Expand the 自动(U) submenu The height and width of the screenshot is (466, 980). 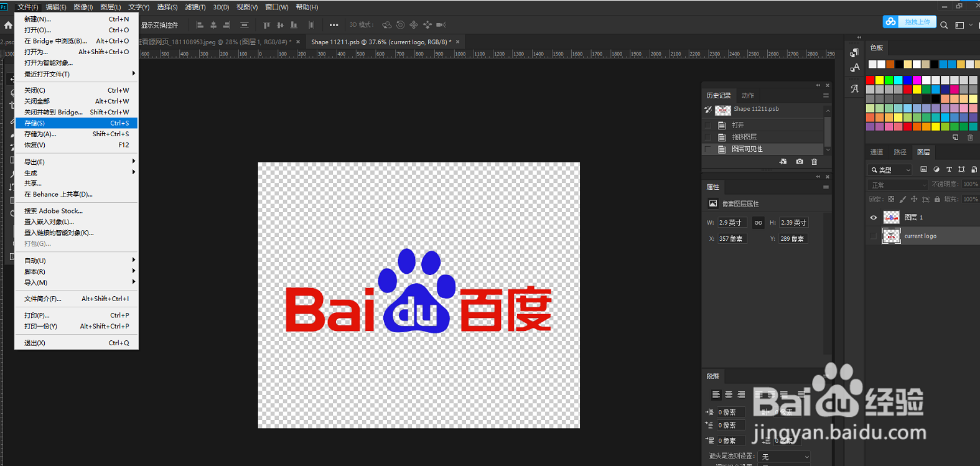tap(76, 261)
